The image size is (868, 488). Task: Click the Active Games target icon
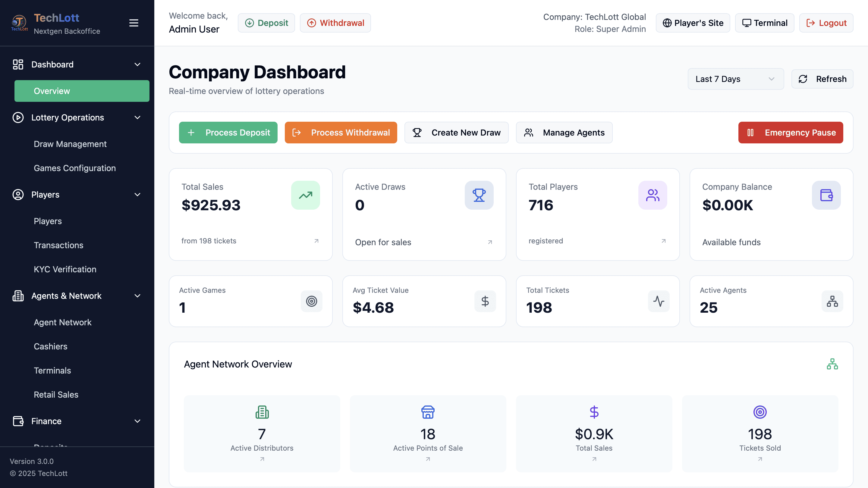tap(311, 301)
